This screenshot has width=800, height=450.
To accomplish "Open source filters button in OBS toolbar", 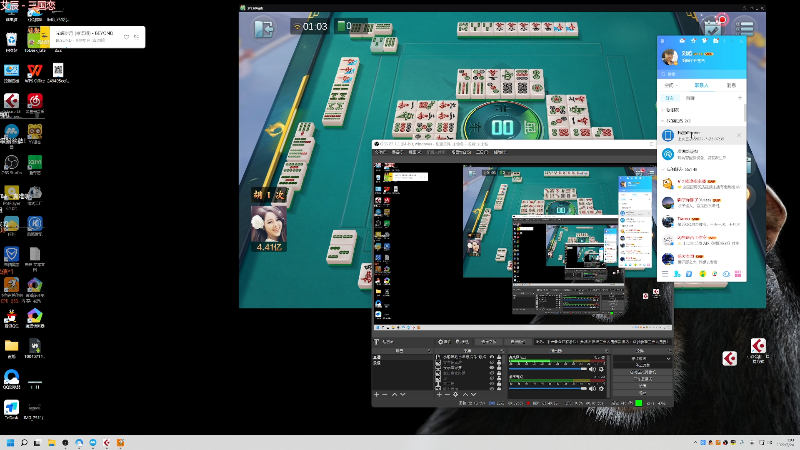I will (462, 341).
